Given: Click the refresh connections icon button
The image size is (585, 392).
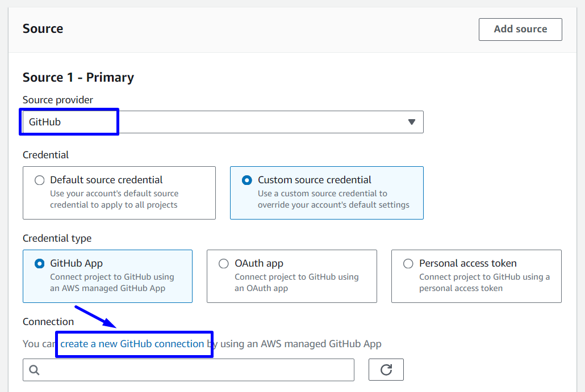Looking at the screenshot, I should pyautogui.click(x=386, y=370).
